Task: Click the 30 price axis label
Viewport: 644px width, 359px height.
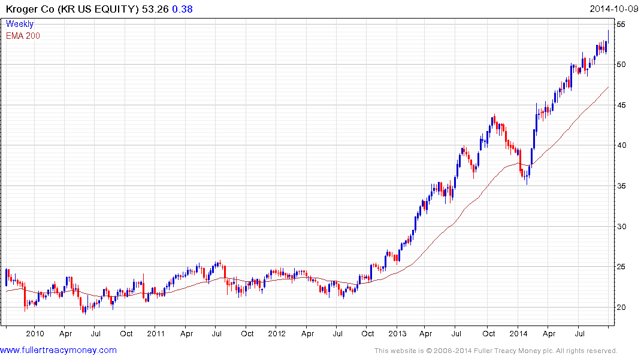Action: pos(621,227)
